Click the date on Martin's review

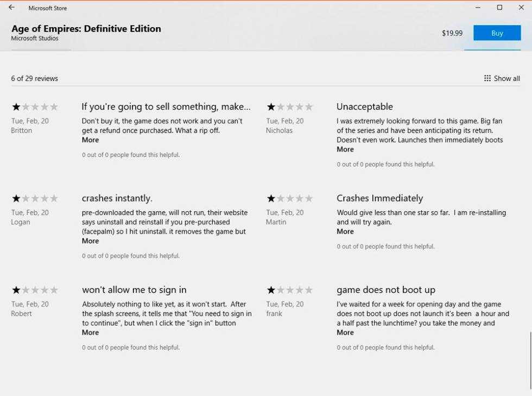284,212
